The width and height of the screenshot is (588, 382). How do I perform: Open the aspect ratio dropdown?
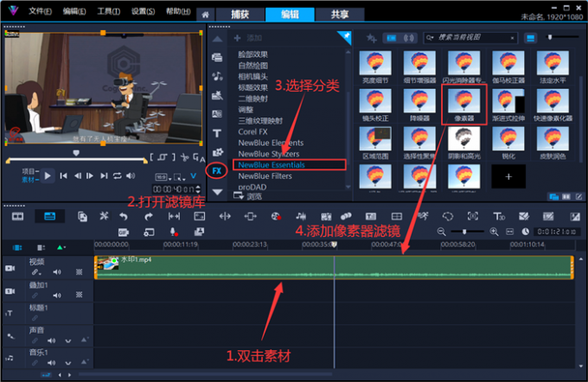point(163,177)
